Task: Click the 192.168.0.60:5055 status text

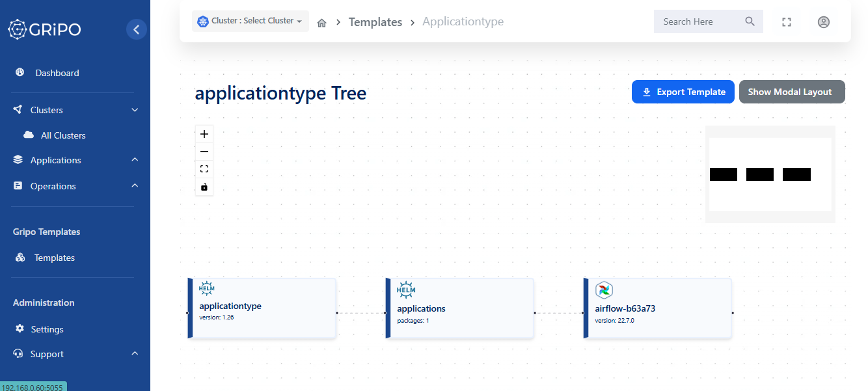Action: click(x=33, y=386)
